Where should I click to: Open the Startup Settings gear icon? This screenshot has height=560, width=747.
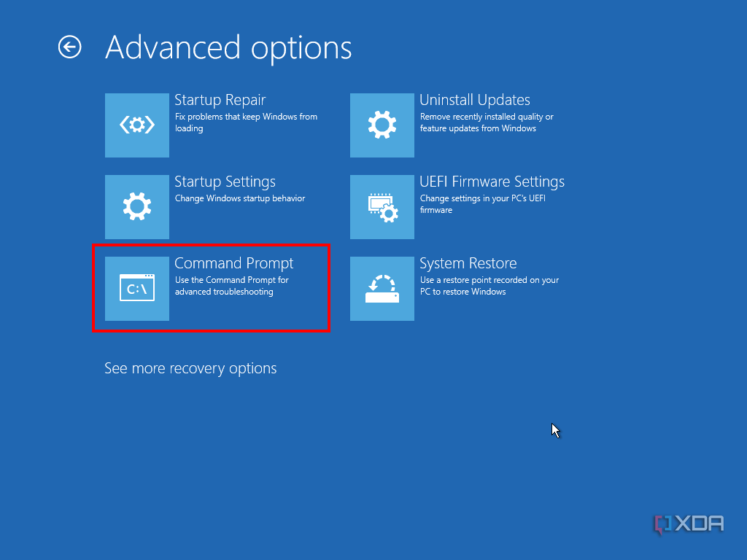pyautogui.click(x=136, y=206)
